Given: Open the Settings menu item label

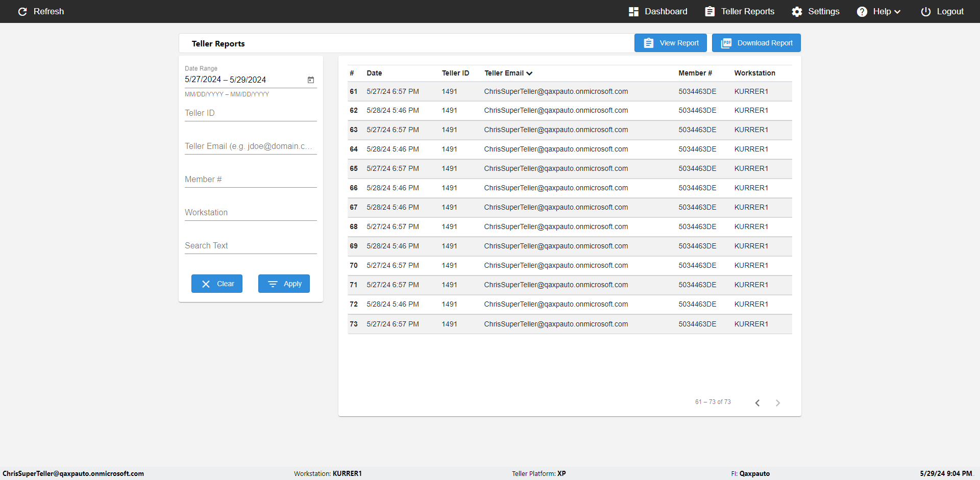Looking at the screenshot, I should [824, 12].
